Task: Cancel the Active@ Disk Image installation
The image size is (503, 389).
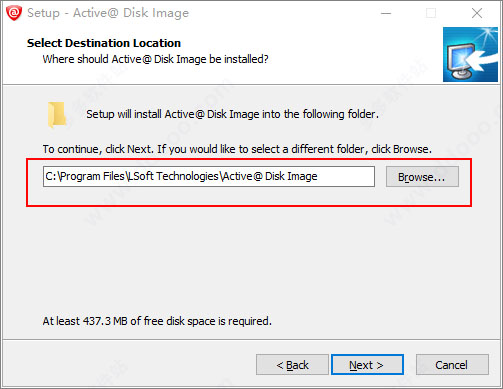Action: [452, 365]
